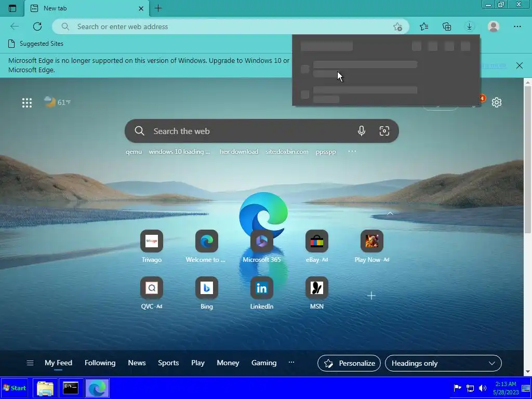Search recent query windows 10 loading

[x=179, y=152]
